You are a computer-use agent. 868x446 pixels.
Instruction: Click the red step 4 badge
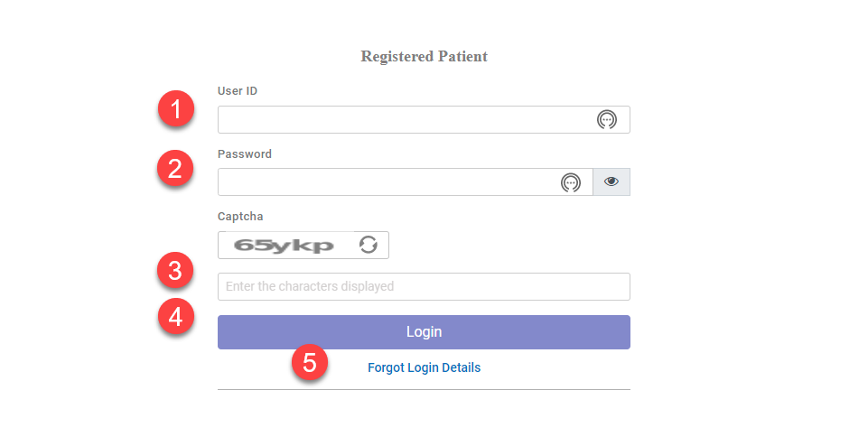[x=176, y=317]
